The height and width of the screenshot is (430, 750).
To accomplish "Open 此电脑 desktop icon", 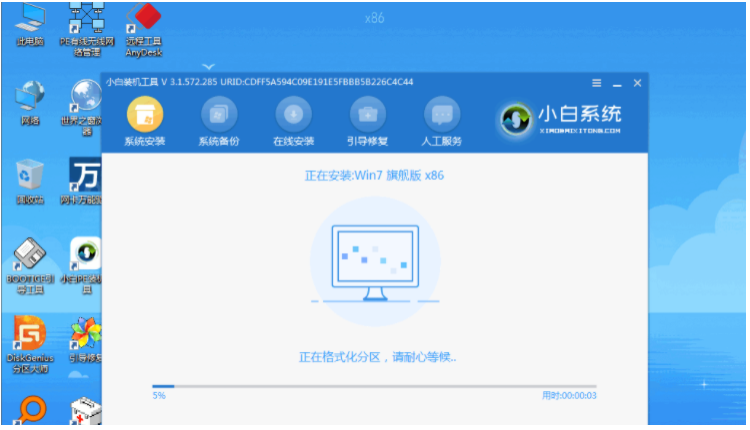I will coord(30,24).
